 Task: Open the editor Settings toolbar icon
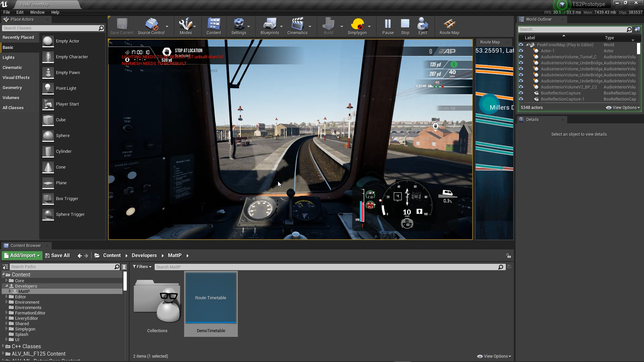[x=238, y=26]
